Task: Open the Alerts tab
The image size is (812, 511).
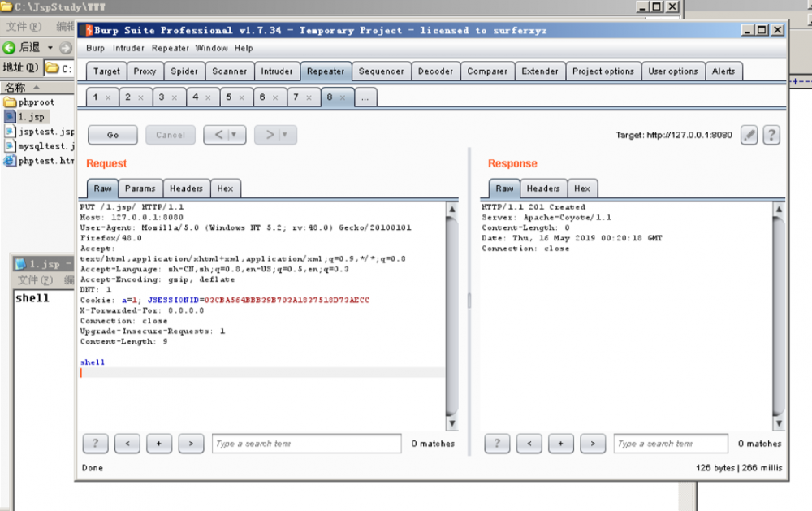Action: [723, 71]
